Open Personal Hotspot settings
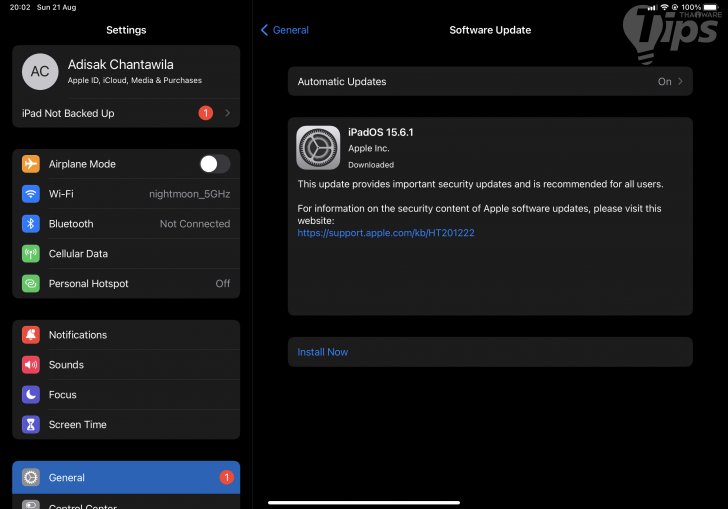 [126, 283]
